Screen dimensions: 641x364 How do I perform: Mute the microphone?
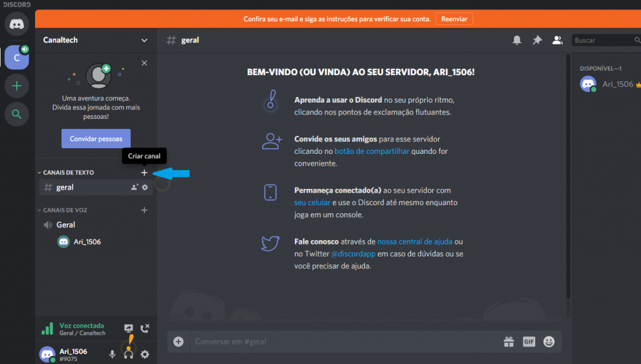(112, 354)
